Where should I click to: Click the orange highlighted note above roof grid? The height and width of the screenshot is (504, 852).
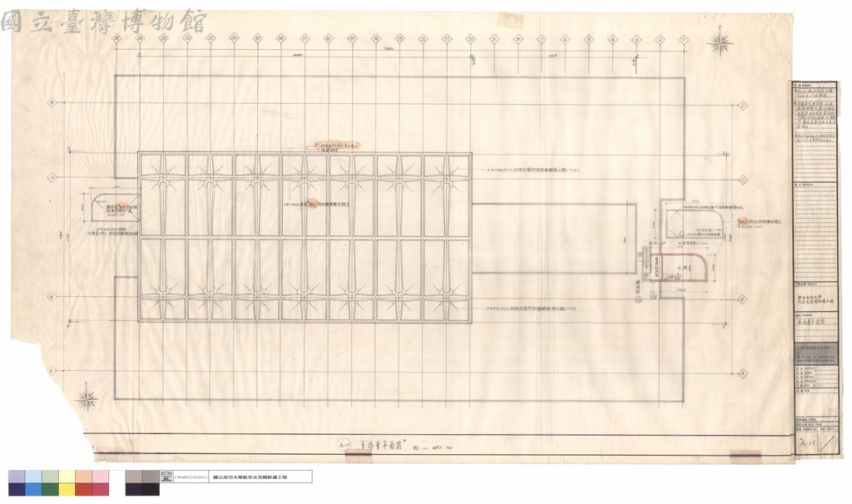point(337,146)
